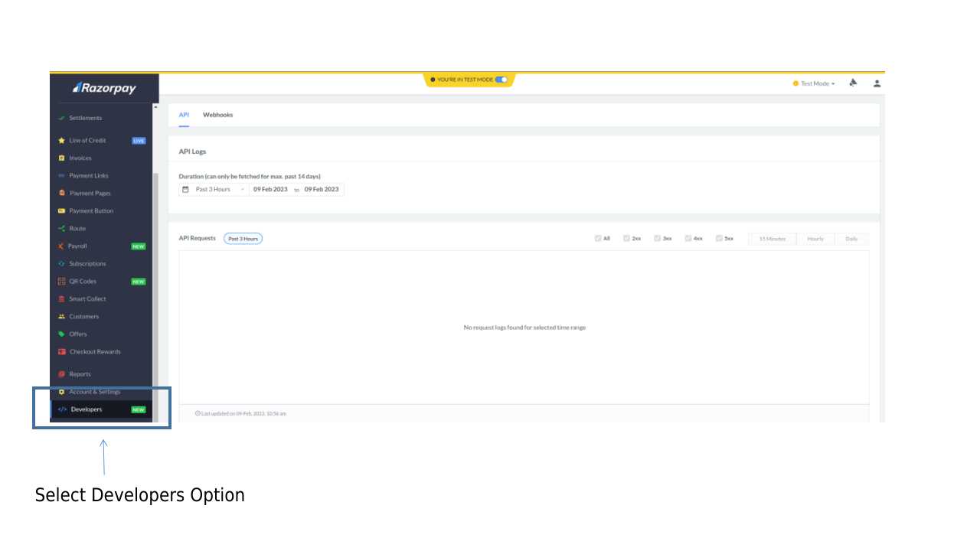The height and width of the screenshot is (551, 980).
Task: Click the Developers code icon
Action: point(63,409)
